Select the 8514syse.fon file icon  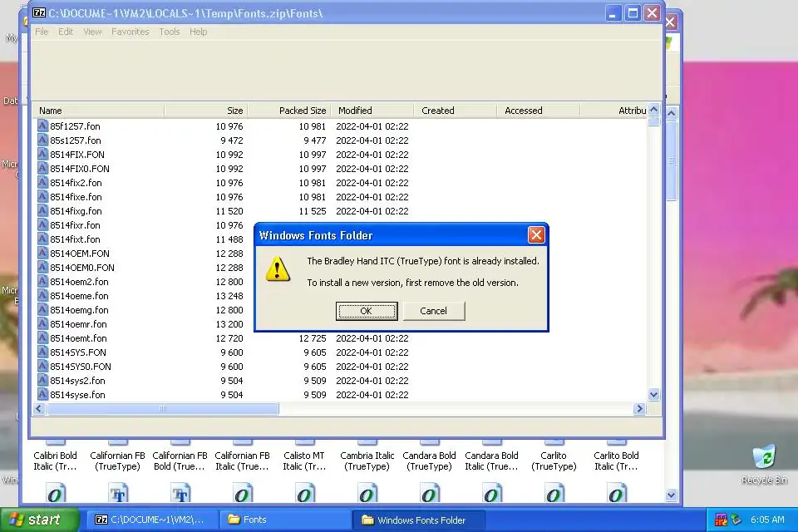pos(42,395)
